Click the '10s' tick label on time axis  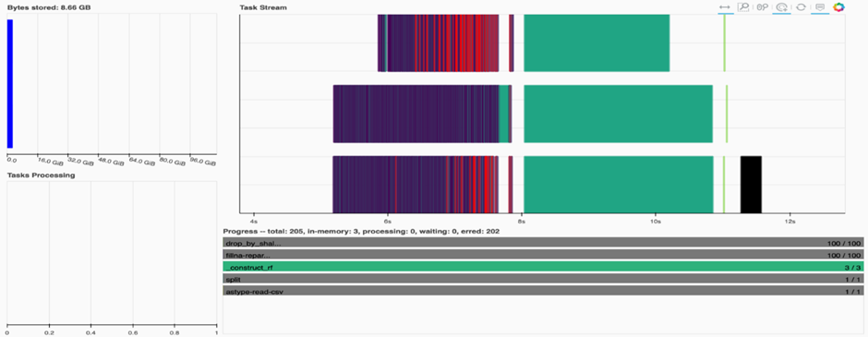coord(656,221)
